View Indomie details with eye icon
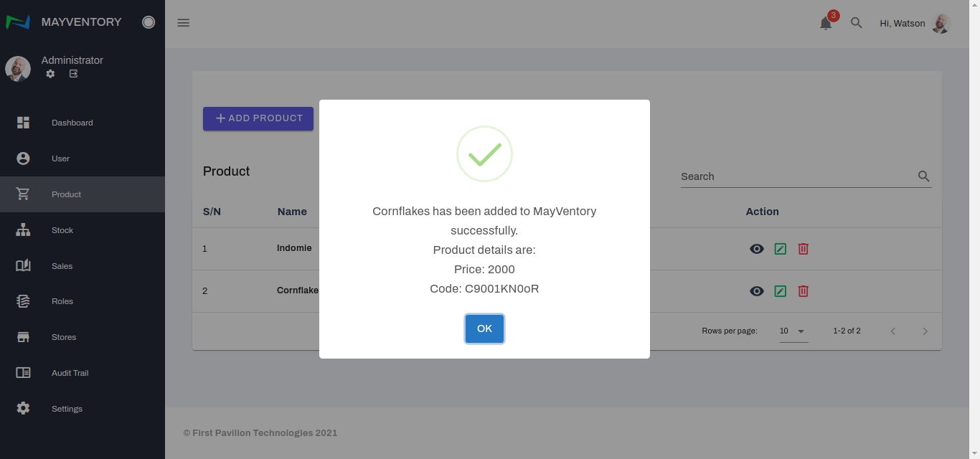This screenshot has height=459, width=980. 756,249
